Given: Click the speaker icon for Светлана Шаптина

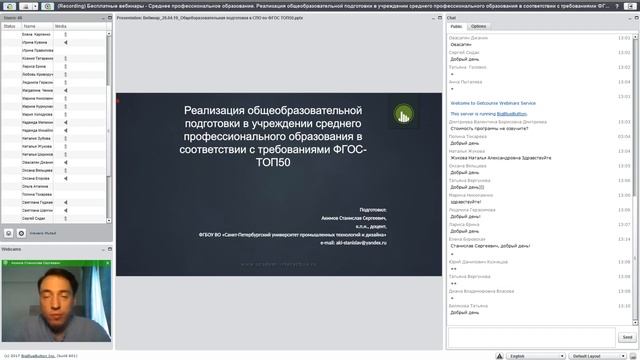Looking at the screenshot, I should [x=65, y=210].
